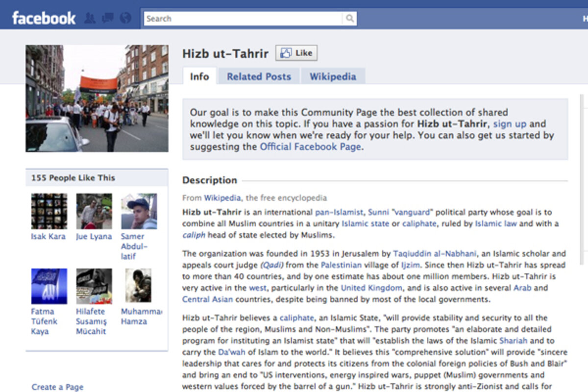Open the Arab link
This screenshot has height=392, width=588.
pyautogui.click(x=522, y=288)
